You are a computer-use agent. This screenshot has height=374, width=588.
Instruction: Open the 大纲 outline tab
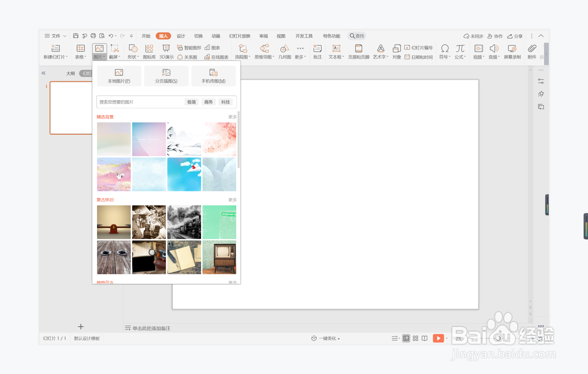pyautogui.click(x=70, y=73)
